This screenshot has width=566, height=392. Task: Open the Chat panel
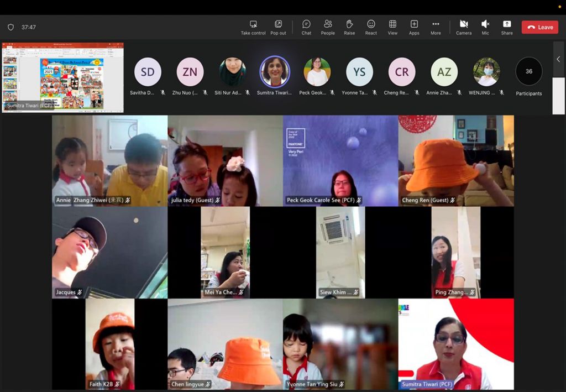[x=306, y=28]
